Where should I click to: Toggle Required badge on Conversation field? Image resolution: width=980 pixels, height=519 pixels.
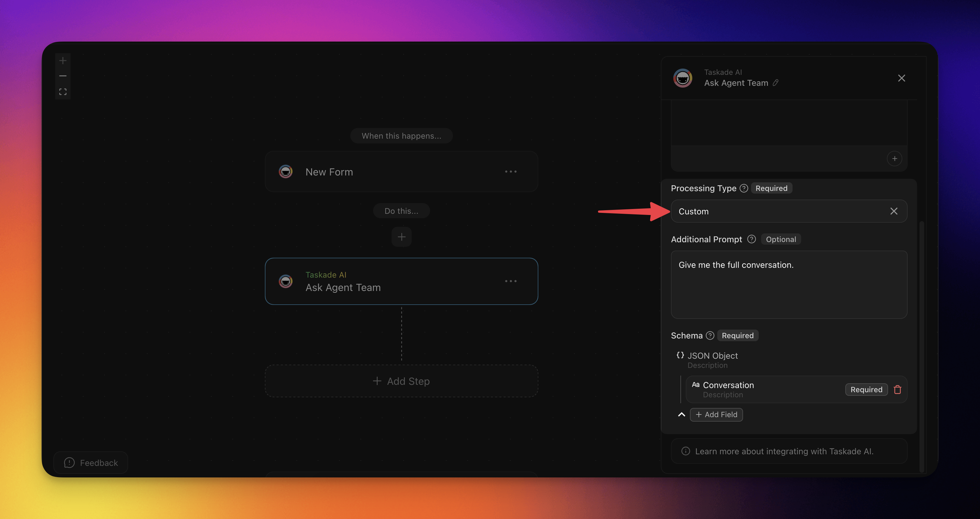(866, 390)
